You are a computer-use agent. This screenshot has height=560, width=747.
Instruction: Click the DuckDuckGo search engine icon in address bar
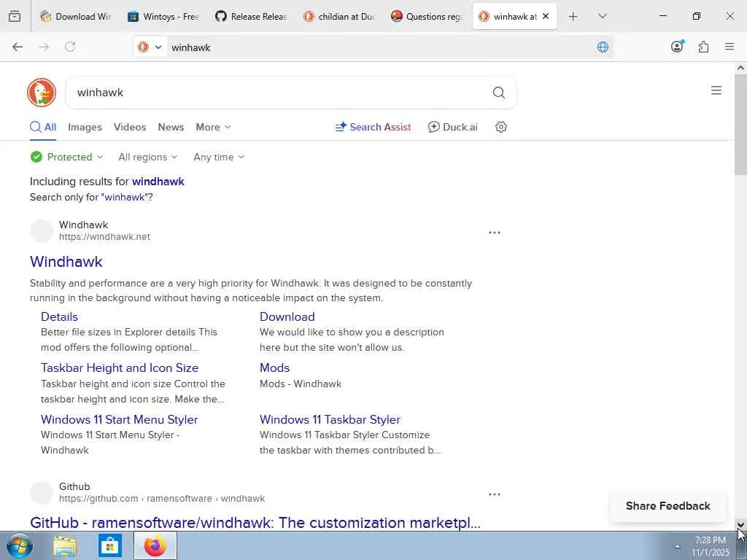[x=143, y=47]
